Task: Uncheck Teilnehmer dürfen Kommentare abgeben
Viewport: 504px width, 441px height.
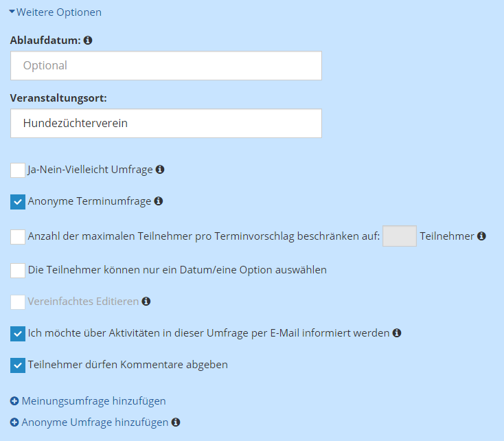Action: pos(18,365)
